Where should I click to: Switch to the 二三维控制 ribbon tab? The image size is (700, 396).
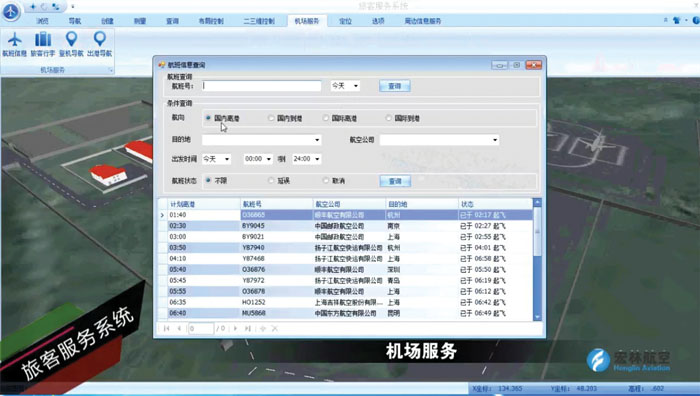259,21
